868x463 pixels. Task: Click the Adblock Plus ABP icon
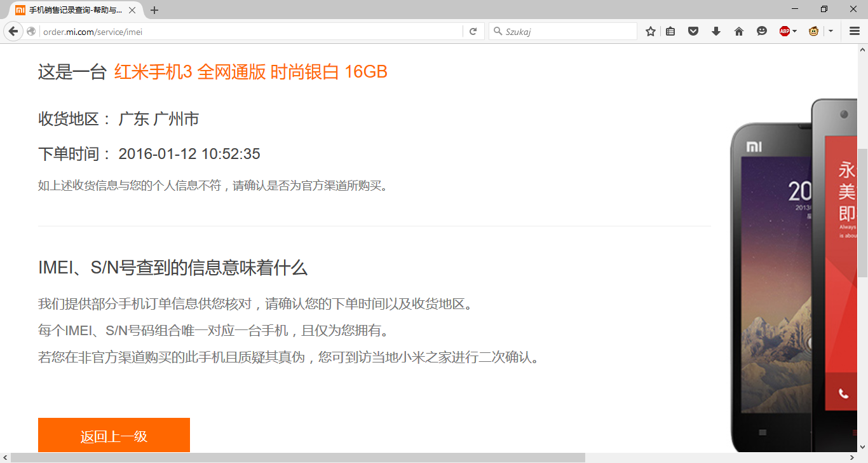click(785, 31)
